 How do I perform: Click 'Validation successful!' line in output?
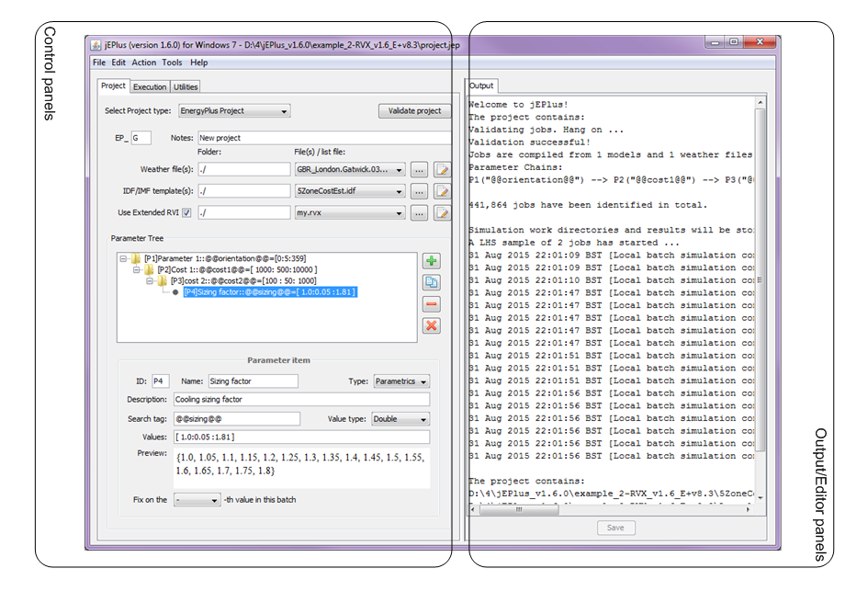click(x=530, y=142)
